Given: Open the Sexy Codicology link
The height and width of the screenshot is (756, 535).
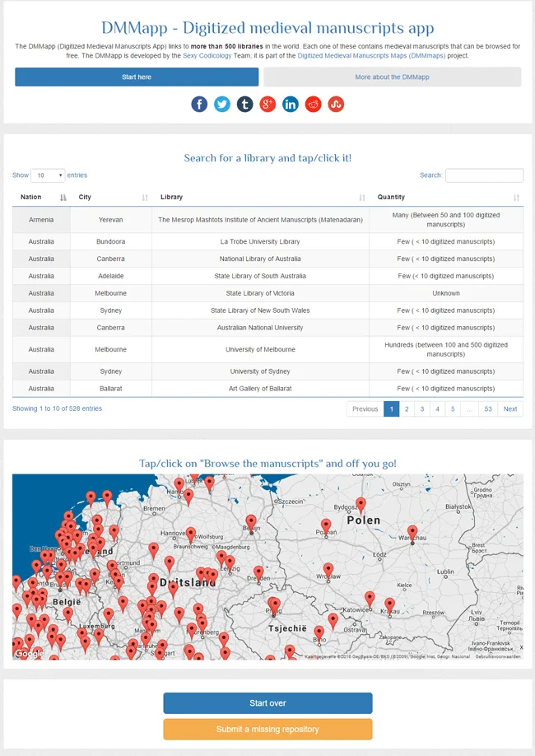Looking at the screenshot, I should 207,56.
